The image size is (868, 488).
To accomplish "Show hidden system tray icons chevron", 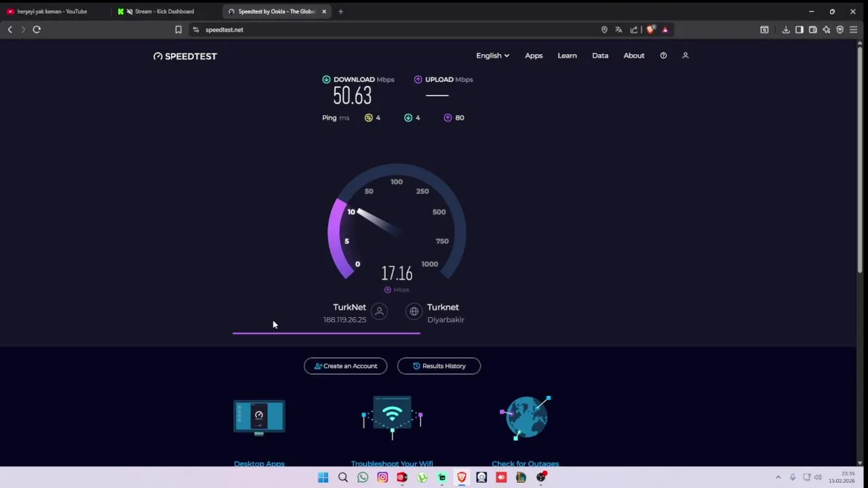I will pos(778,477).
